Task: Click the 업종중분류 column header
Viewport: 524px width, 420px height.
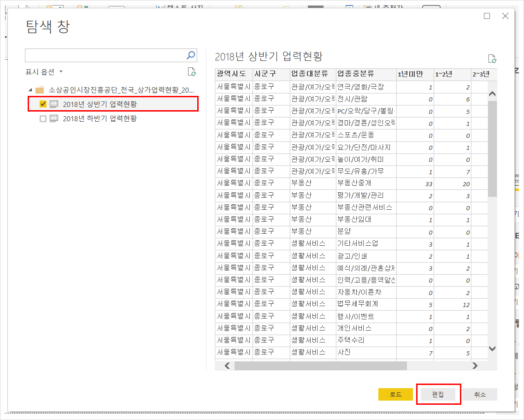Action: (366, 74)
